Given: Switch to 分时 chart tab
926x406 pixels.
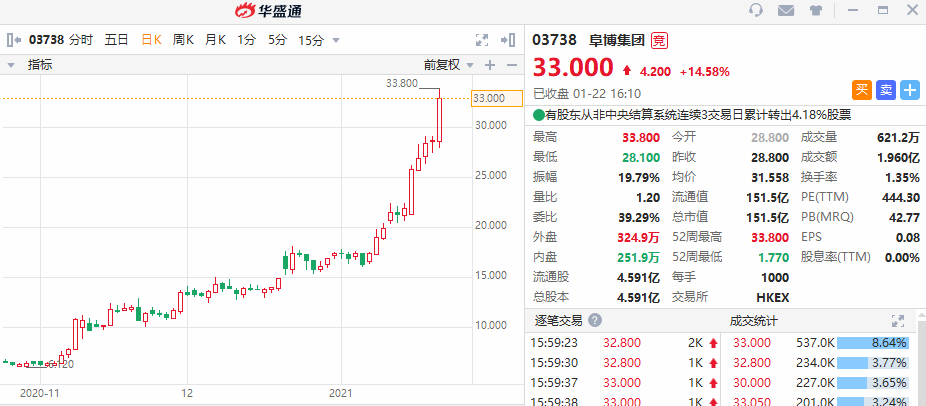Looking at the screenshot, I should (81, 40).
